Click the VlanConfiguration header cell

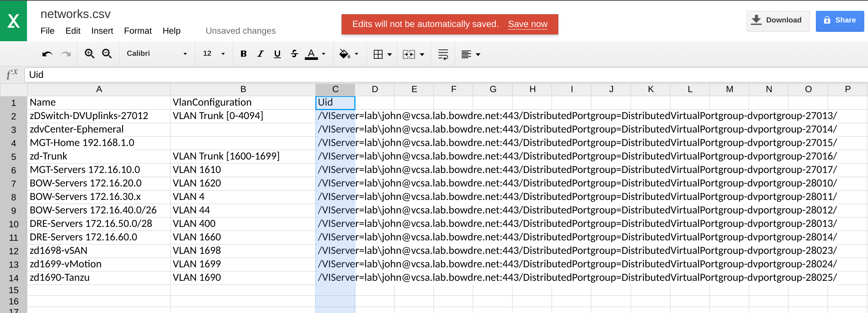pos(243,103)
